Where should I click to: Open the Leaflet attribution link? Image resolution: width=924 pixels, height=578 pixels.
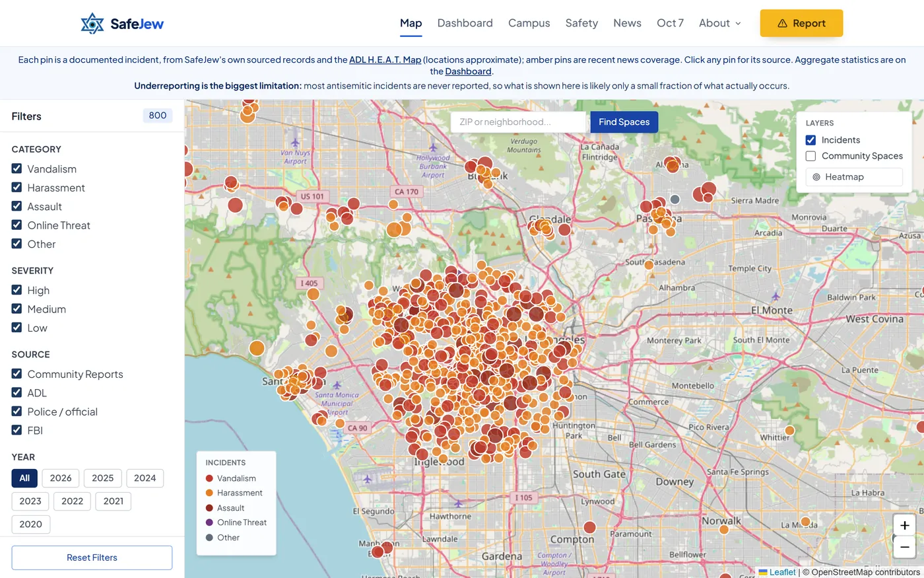click(x=777, y=572)
